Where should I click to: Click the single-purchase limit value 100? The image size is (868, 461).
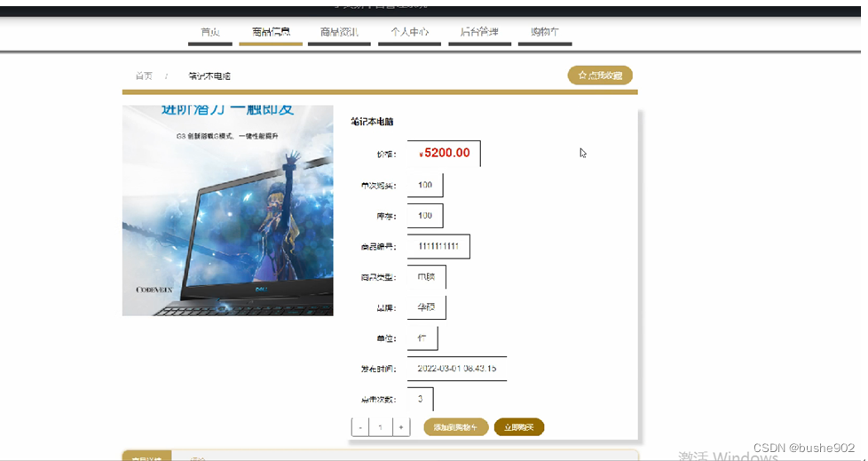425,185
